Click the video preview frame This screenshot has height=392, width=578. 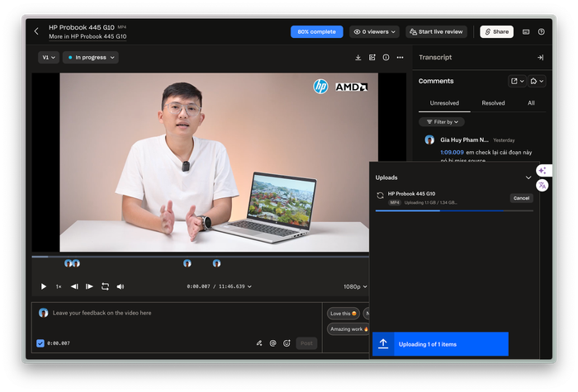(x=219, y=162)
